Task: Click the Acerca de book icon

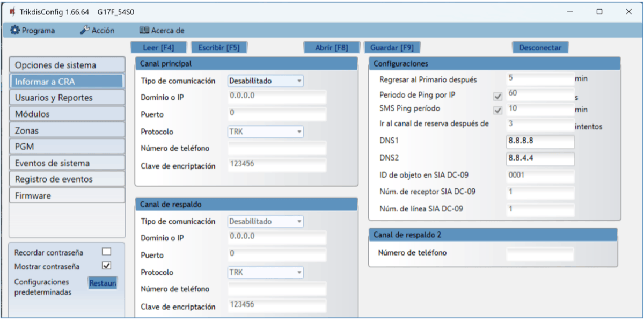Action: (x=144, y=31)
